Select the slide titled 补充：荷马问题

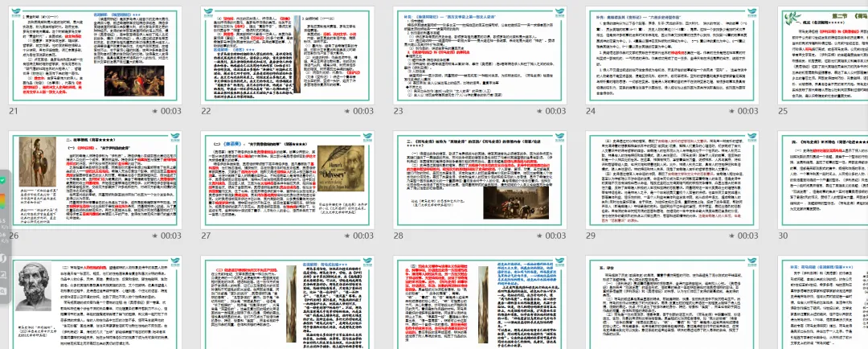click(x=823, y=302)
